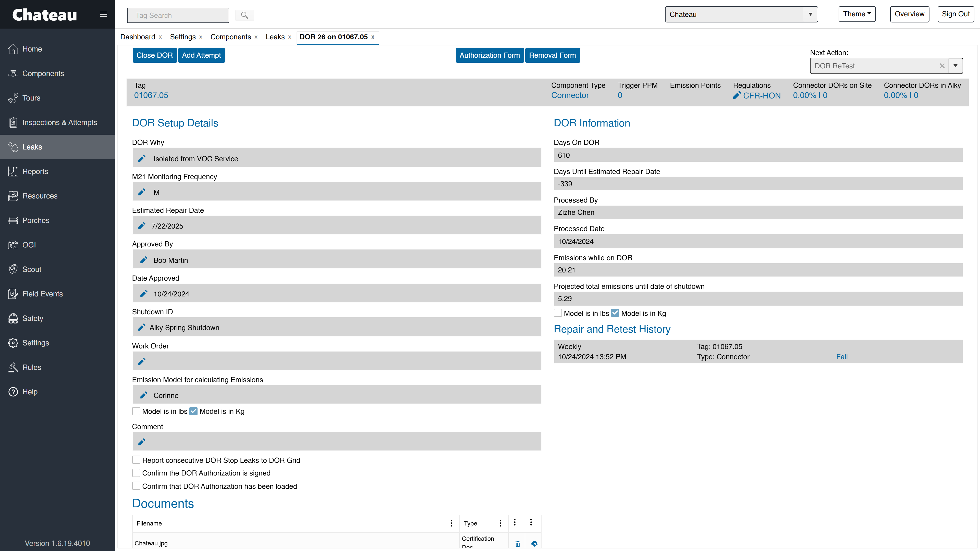Viewport: 980px width, 551px height.
Task: Edit the DOR Why field pencil icon
Action: pyautogui.click(x=142, y=158)
